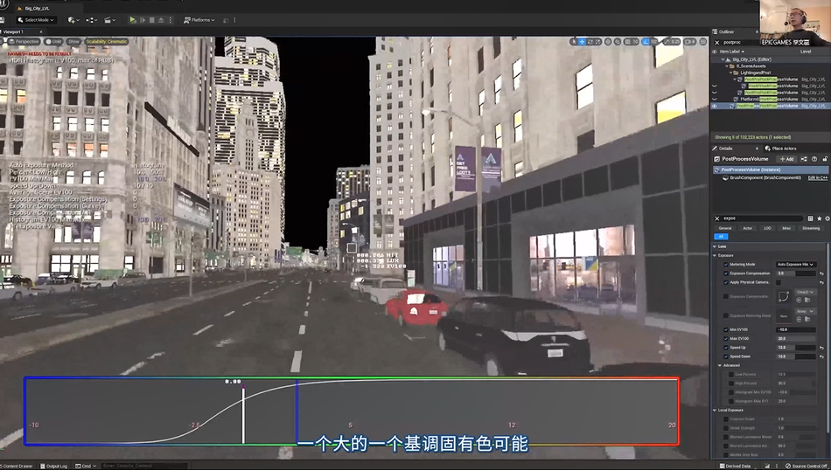Image resolution: width=832 pixels, height=470 pixels.
Task: Click the Max EV100 value field
Action: coord(796,338)
